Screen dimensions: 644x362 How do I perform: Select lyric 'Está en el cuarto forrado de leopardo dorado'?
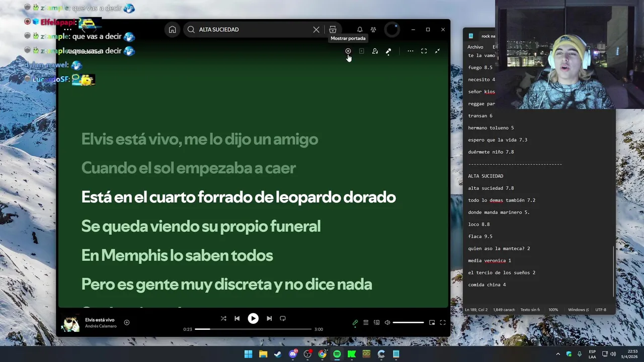click(238, 197)
